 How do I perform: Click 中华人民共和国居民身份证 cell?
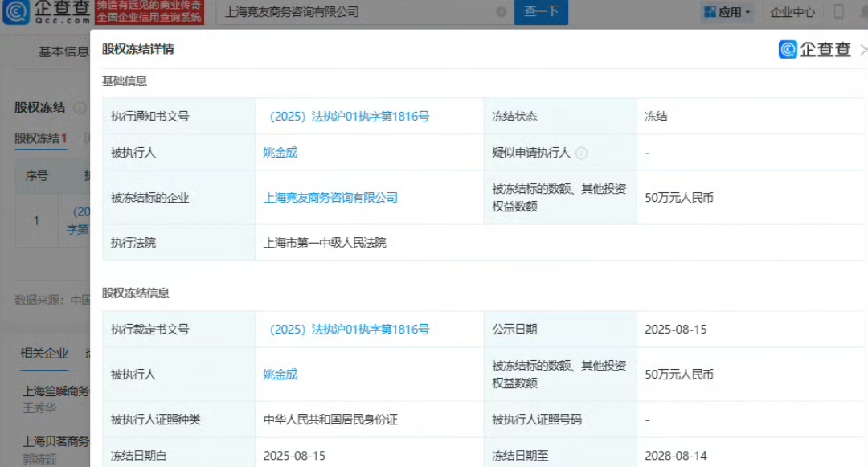coord(330,420)
